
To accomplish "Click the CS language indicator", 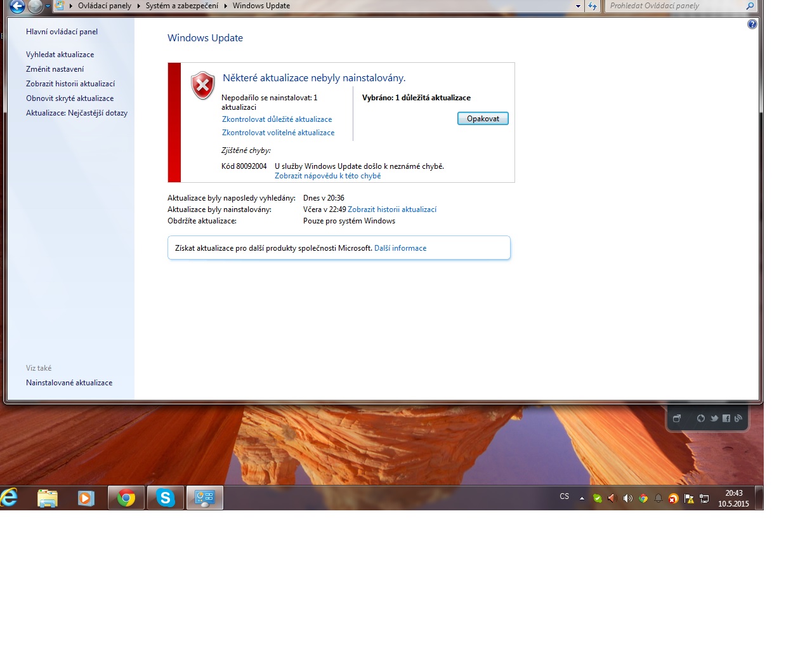I will point(565,496).
